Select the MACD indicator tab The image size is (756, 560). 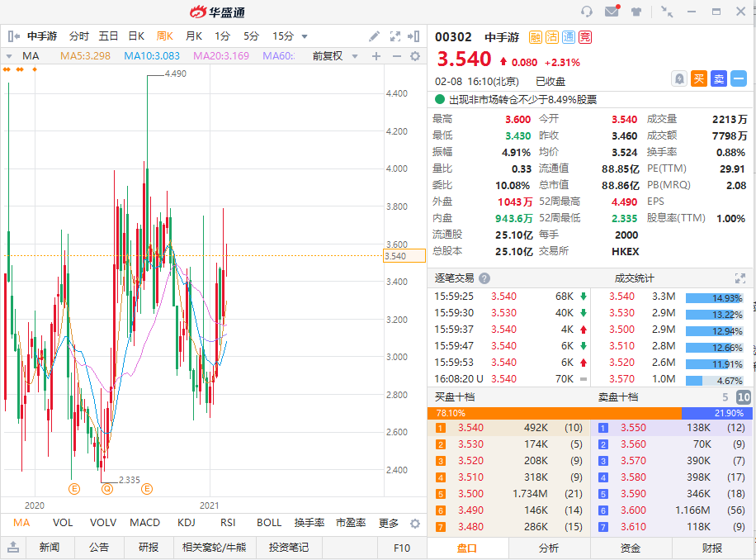pyautogui.click(x=144, y=522)
